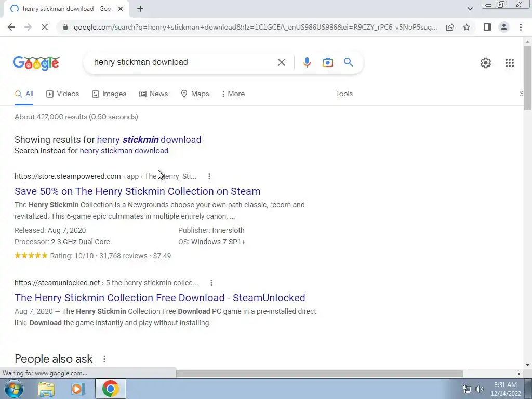Viewport: 532px width, 399px height.
Task: Open the Chrome side panel
Action: pos(487,27)
